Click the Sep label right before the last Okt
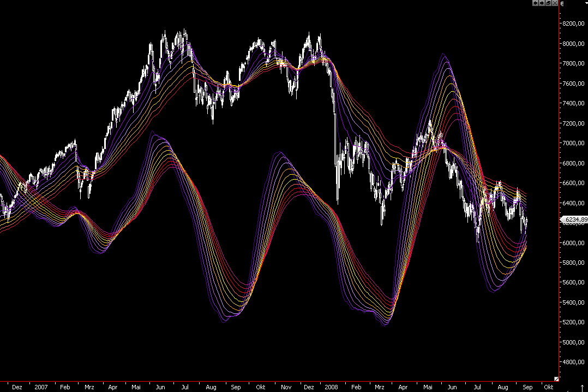The image size is (588, 392). point(527,387)
